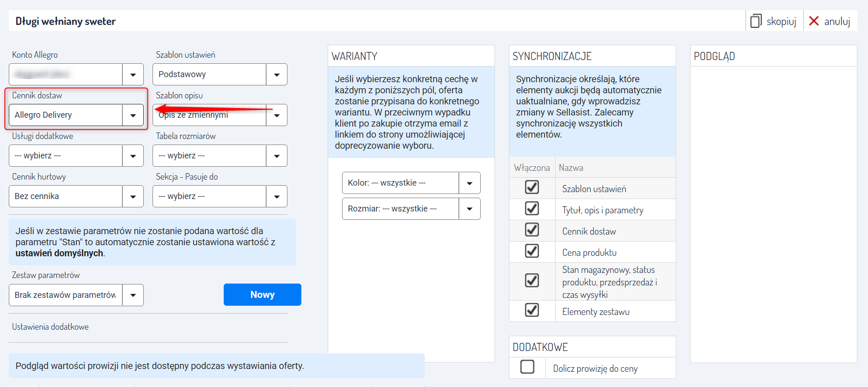Expand the Usługi dodatkowe dropdown arrow
Screen dimensions: 868x387
point(133,156)
